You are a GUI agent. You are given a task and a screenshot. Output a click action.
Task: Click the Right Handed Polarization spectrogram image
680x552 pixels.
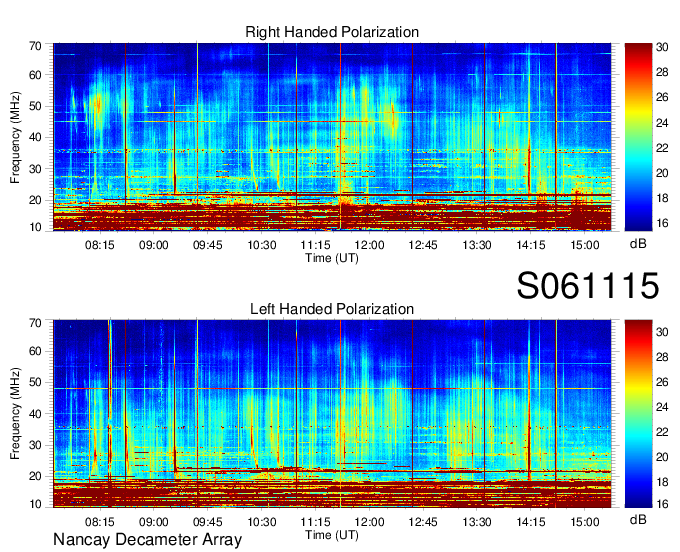pos(332,137)
